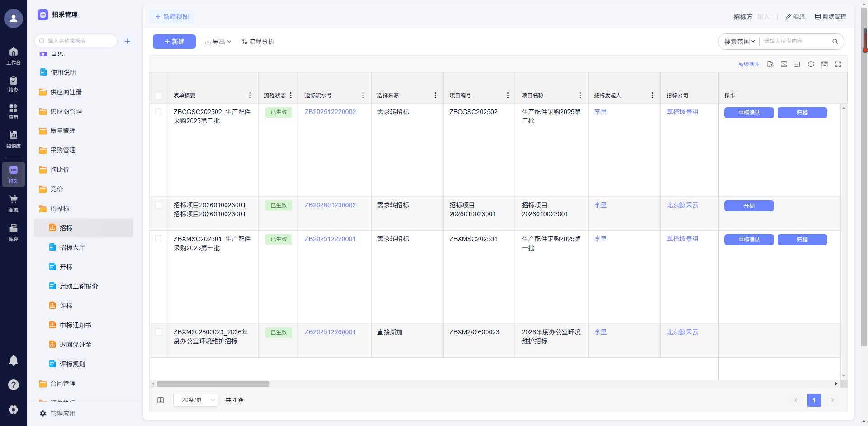Select 中标通知书 in the sidebar
This screenshot has height=426, width=868.
click(x=75, y=325)
